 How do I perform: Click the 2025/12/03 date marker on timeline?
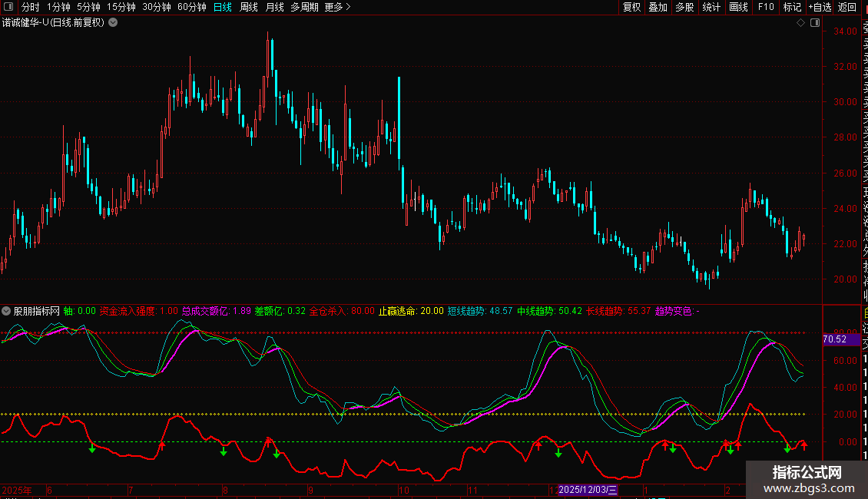tap(588, 490)
